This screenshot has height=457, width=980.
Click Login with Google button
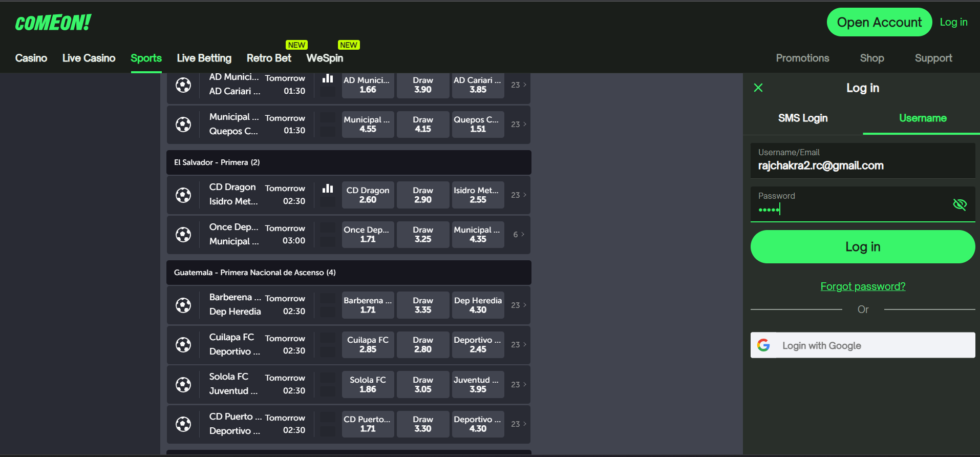(x=863, y=345)
